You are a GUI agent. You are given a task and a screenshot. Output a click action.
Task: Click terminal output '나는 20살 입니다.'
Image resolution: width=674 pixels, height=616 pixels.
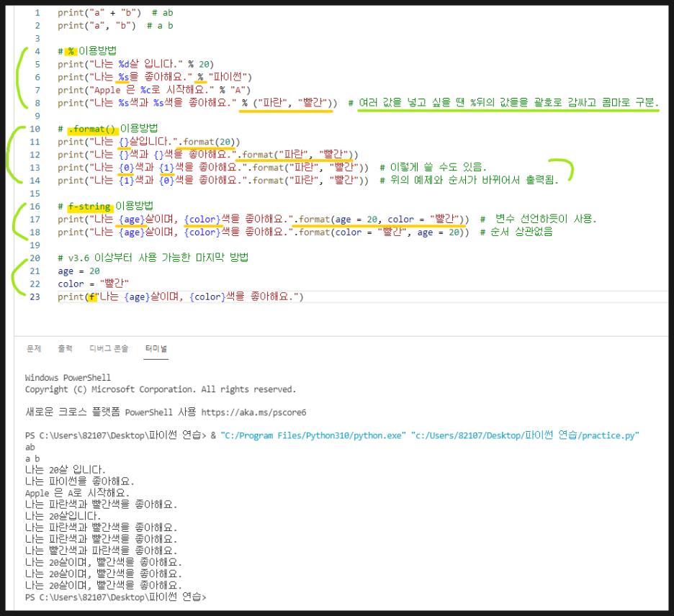point(65,470)
